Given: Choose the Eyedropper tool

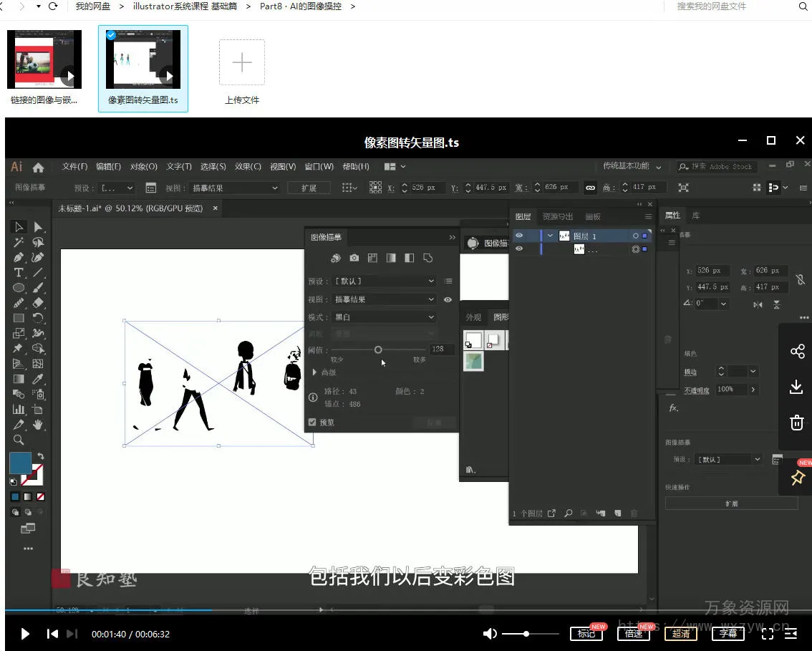Looking at the screenshot, I should coord(38,379).
